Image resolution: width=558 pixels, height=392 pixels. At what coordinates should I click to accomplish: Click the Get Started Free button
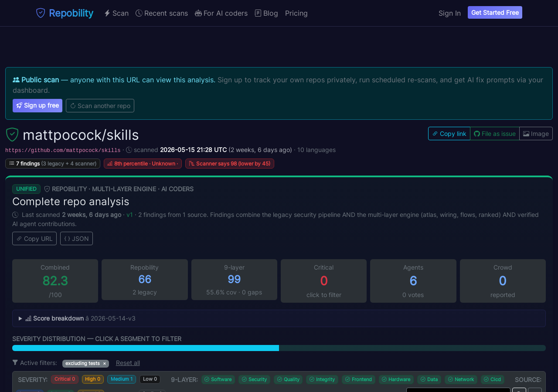coord(495,13)
